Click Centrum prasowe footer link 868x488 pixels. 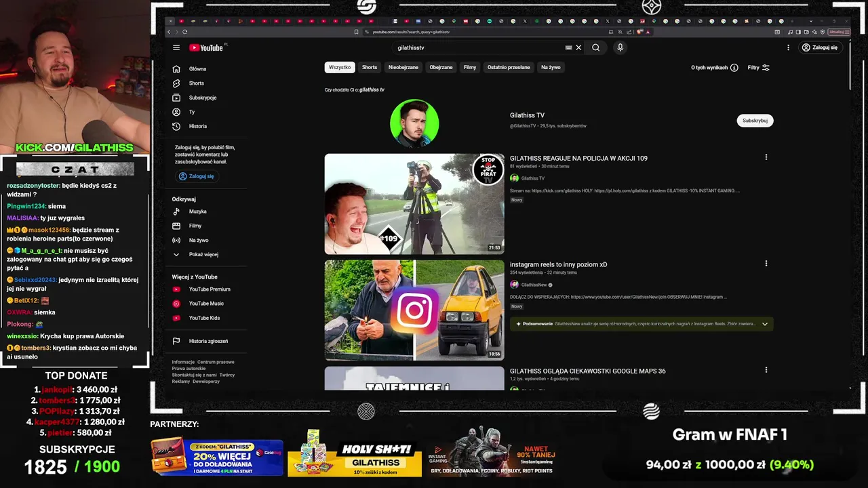(216, 362)
